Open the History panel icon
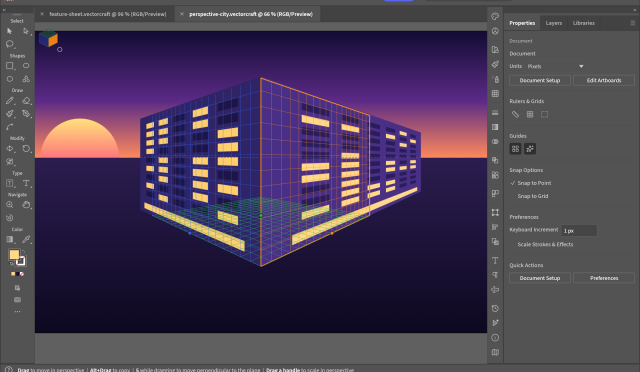 (495, 308)
